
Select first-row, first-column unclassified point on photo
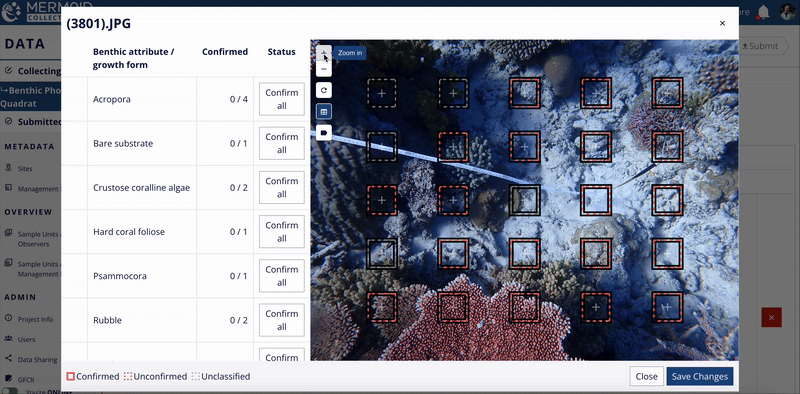pyautogui.click(x=381, y=93)
